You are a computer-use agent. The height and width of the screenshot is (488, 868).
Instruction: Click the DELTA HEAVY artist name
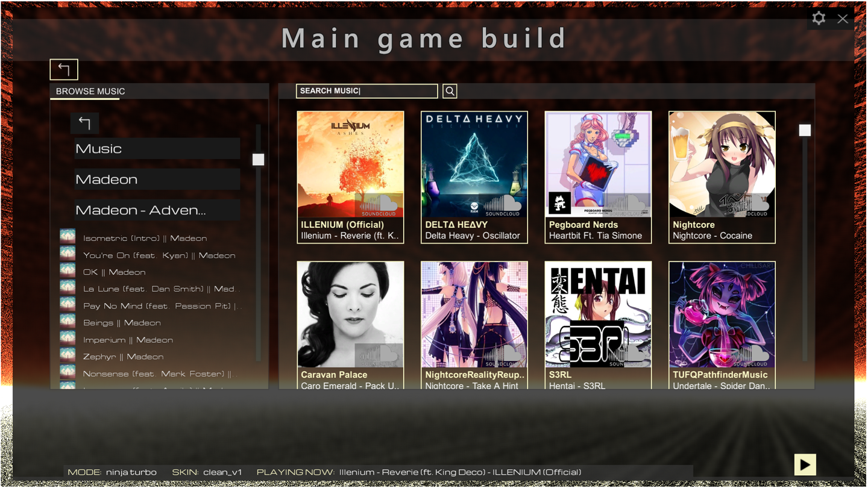(x=456, y=225)
